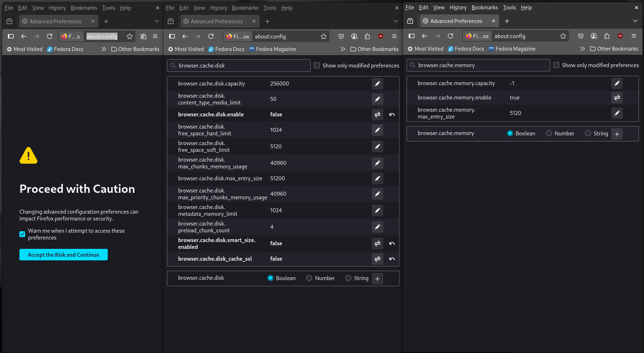Enable Show only modified preferences in middle window

tap(317, 65)
